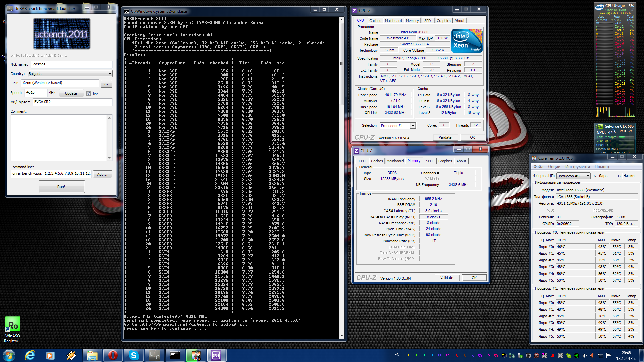Click the green Razer tray icon
Image resolution: width=644 pixels, height=362 pixels.
[x=577, y=356]
